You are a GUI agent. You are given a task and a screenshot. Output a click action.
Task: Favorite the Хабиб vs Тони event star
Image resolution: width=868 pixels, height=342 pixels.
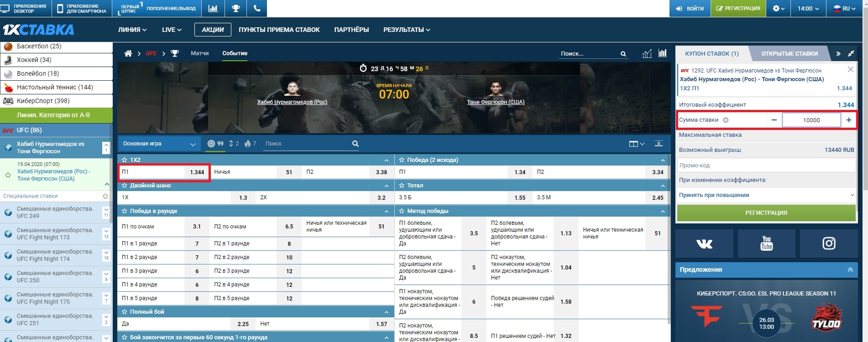click(8, 175)
